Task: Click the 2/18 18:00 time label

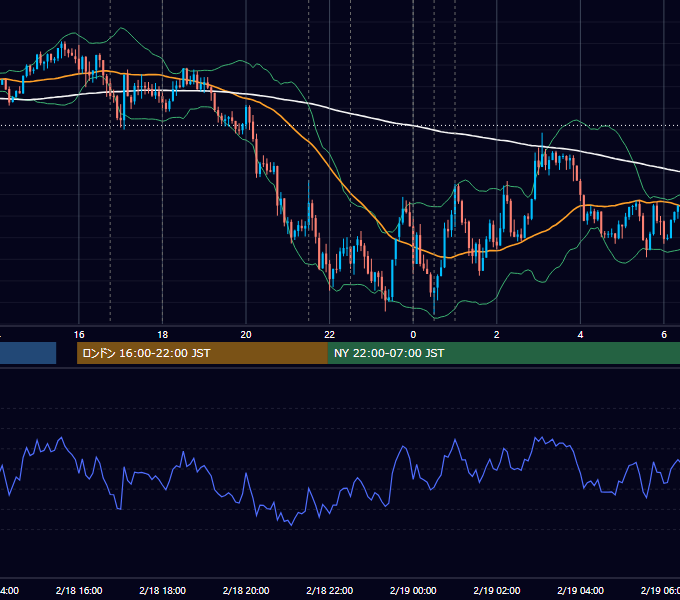Action: (163, 590)
